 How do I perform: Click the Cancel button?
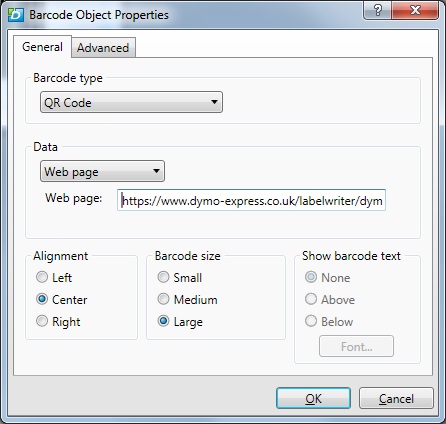(x=396, y=398)
